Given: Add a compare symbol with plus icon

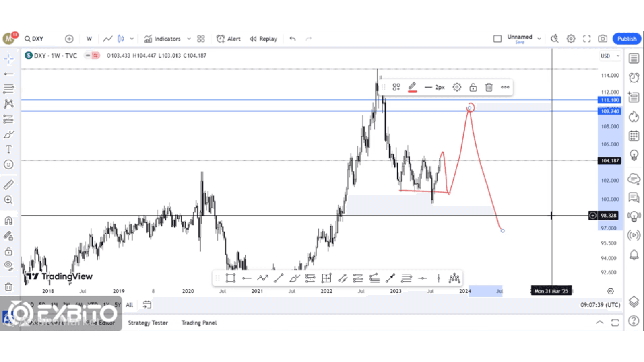Looking at the screenshot, I should [x=69, y=39].
